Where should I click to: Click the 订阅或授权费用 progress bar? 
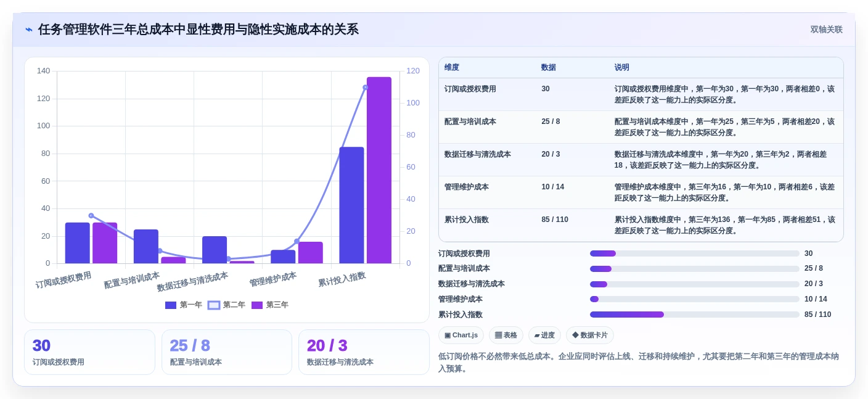tap(695, 253)
